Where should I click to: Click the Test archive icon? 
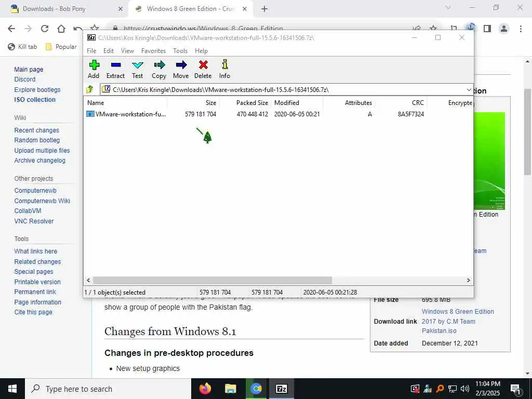(x=137, y=65)
